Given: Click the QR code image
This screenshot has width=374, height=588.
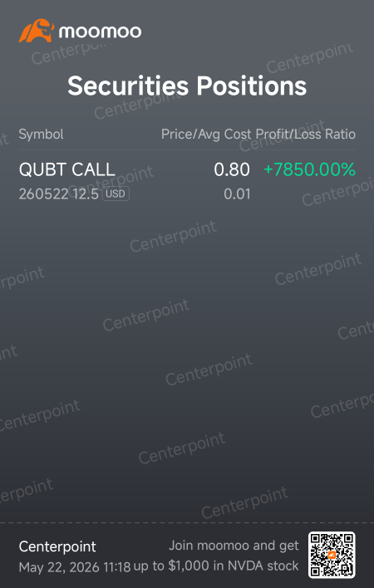Looking at the screenshot, I should [332, 555].
